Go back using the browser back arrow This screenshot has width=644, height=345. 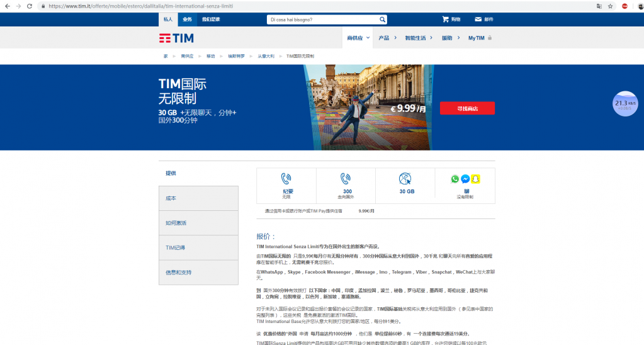(8, 6)
